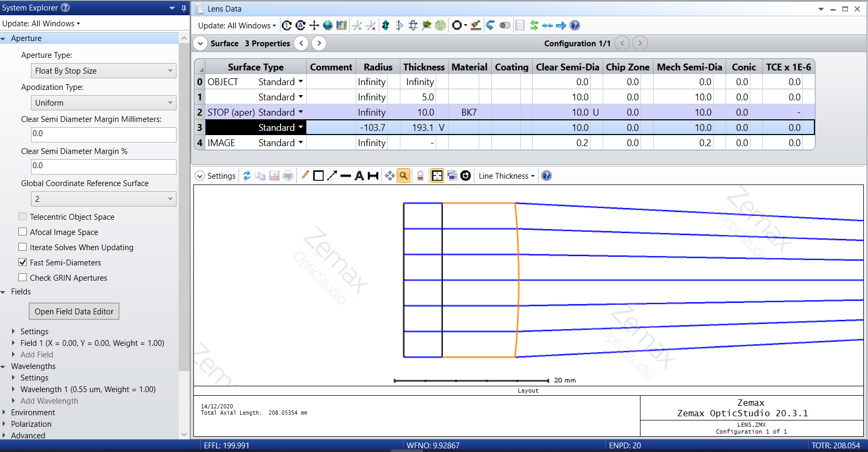Uncheck Fast Semi-Diameters option

tap(23, 262)
